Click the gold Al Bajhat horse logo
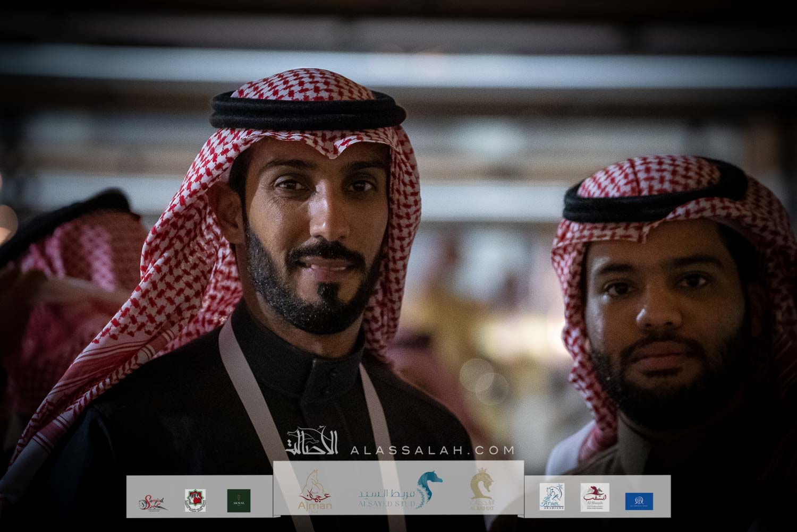The height and width of the screenshot is (532, 797). pyautogui.click(x=482, y=491)
